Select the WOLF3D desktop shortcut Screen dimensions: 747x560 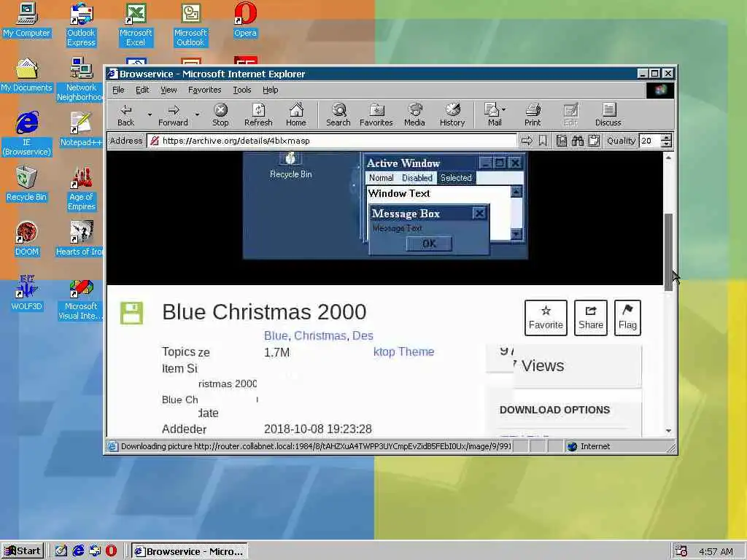(x=27, y=293)
